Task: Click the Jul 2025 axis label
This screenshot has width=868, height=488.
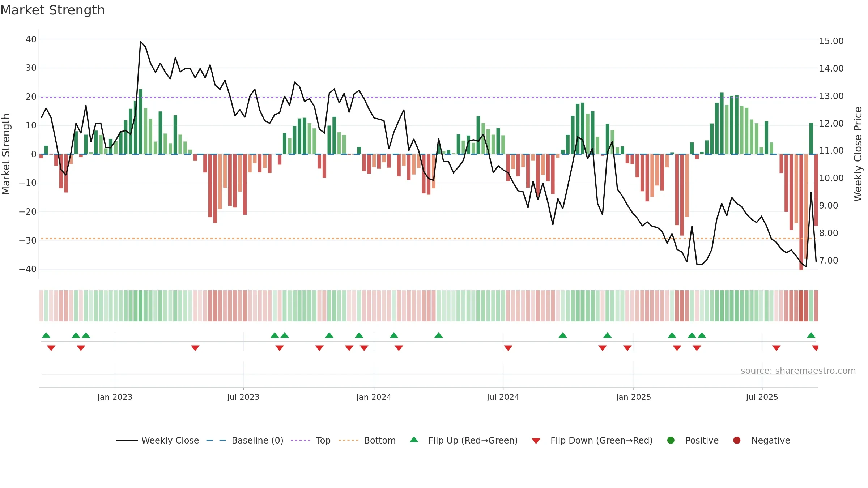Action: click(x=762, y=397)
